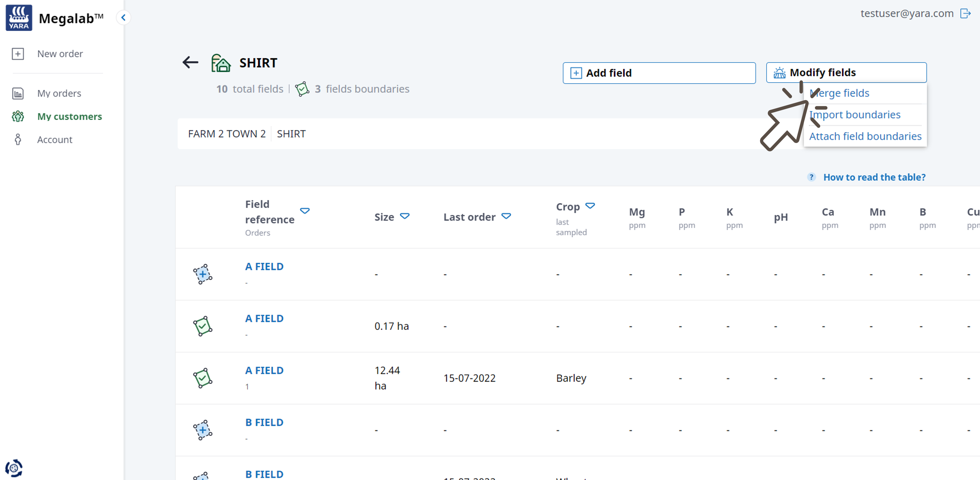Screen dimensions: 980x480
Task: Open the A FIELD link with 12.44 ha
Action: [264, 370]
